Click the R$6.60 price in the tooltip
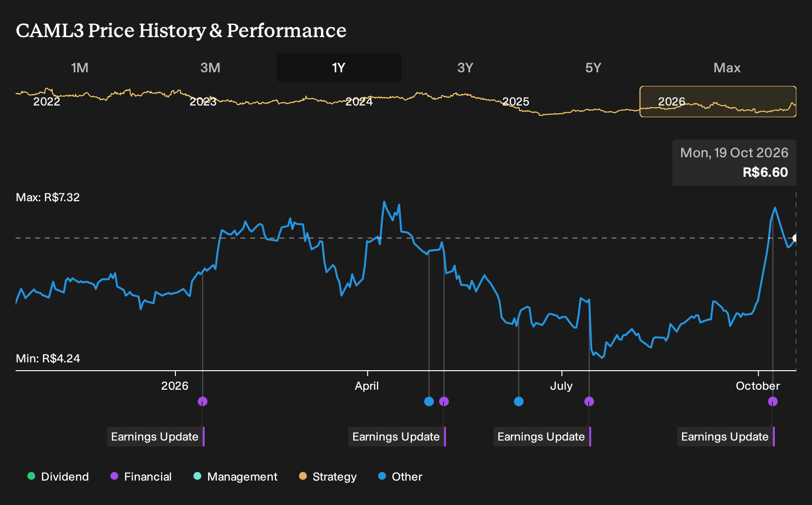812x505 pixels. pyautogui.click(x=765, y=172)
